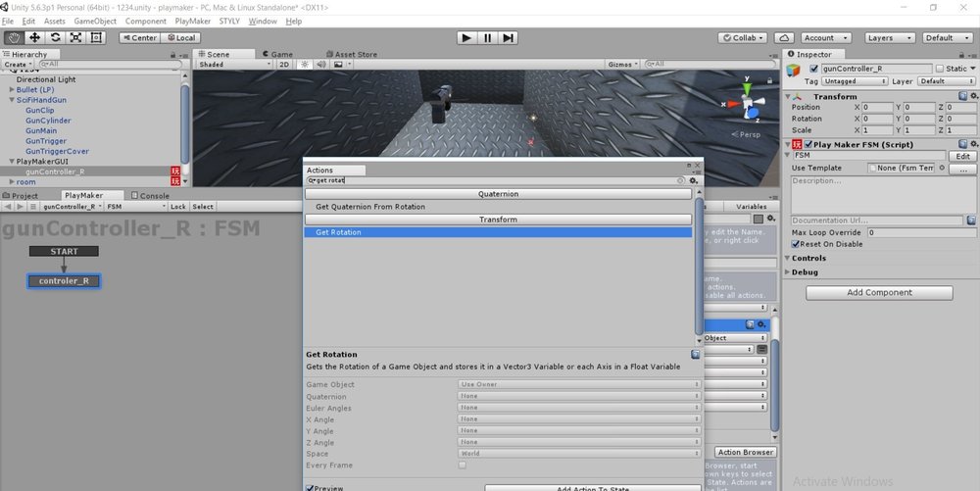Toggle Local coordinate mode button
The image size is (980, 491).
tap(180, 37)
